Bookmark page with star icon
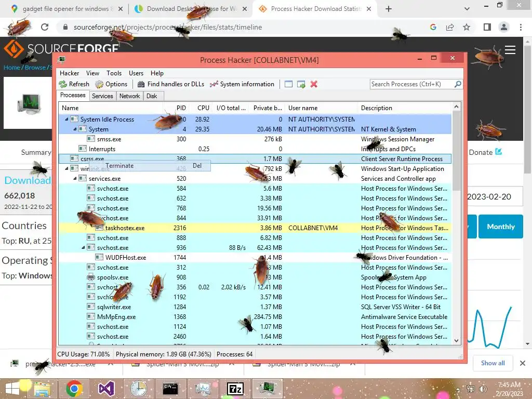The width and height of the screenshot is (532, 399). point(467,27)
